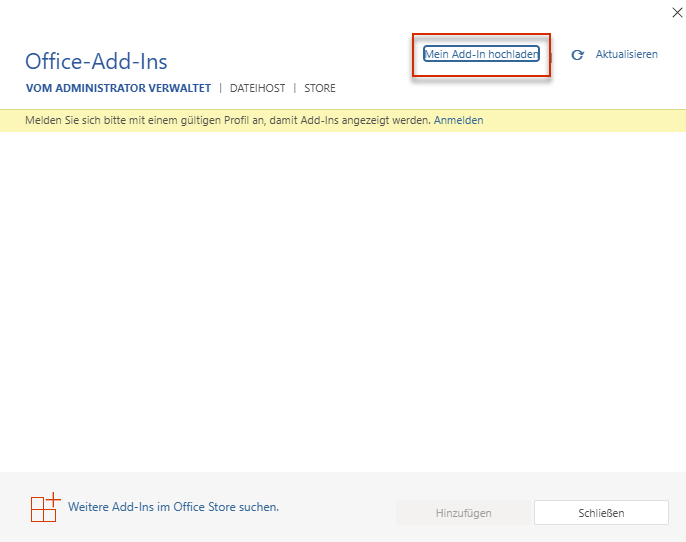
Task: Select the Store tab
Action: pos(320,88)
